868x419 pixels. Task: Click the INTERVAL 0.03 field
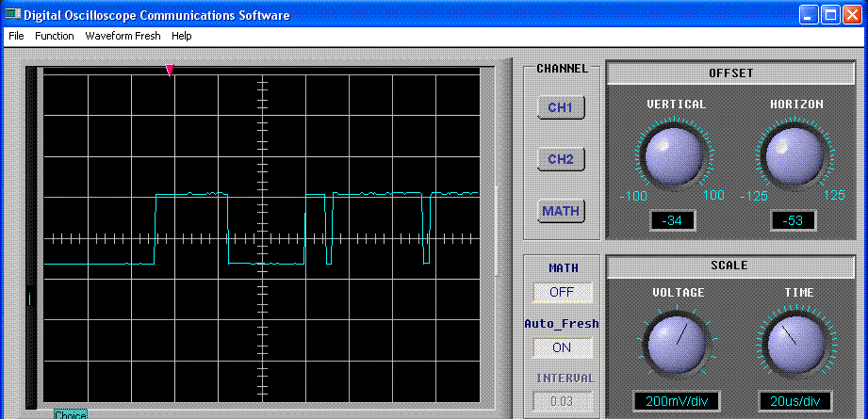pos(562,402)
